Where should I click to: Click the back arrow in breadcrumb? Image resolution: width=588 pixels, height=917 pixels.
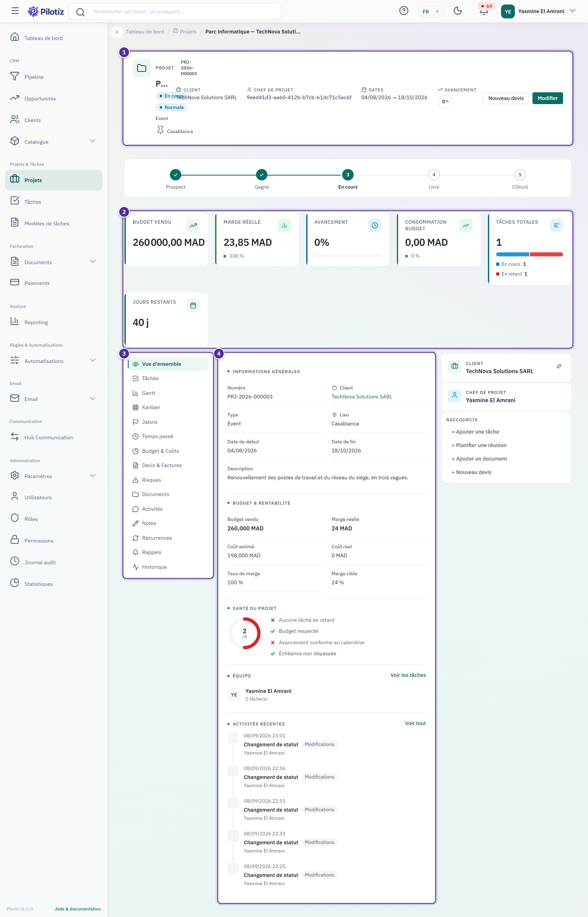tap(117, 32)
